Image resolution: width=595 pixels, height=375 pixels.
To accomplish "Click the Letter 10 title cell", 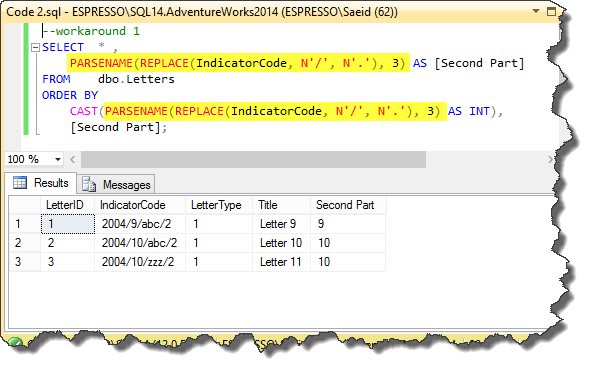I will (x=282, y=243).
